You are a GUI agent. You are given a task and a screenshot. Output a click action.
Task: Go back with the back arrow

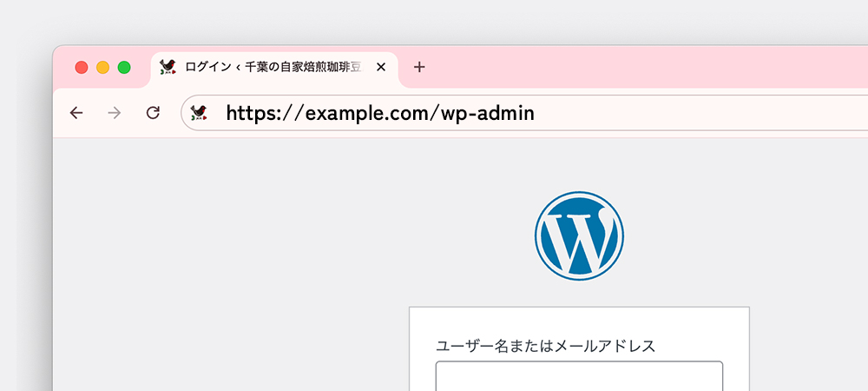(76, 113)
